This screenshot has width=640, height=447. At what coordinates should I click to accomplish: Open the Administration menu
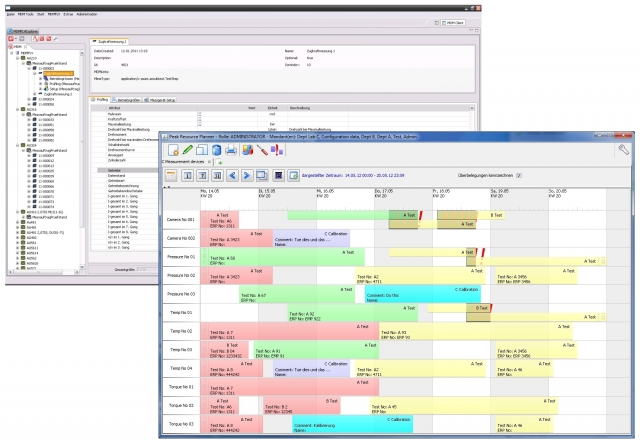(x=87, y=14)
